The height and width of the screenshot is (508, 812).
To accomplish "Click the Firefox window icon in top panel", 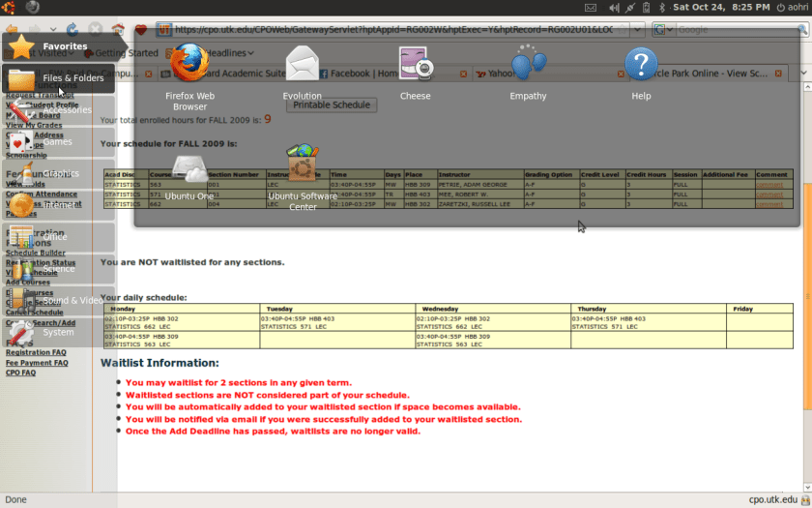I will pyautogui.click(x=32, y=7).
